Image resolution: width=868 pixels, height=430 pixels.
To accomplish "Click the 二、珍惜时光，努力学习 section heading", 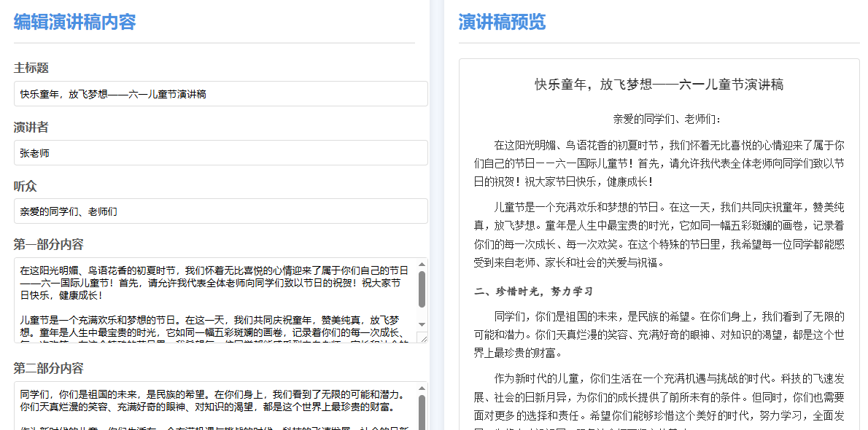I will [x=533, y=292].
